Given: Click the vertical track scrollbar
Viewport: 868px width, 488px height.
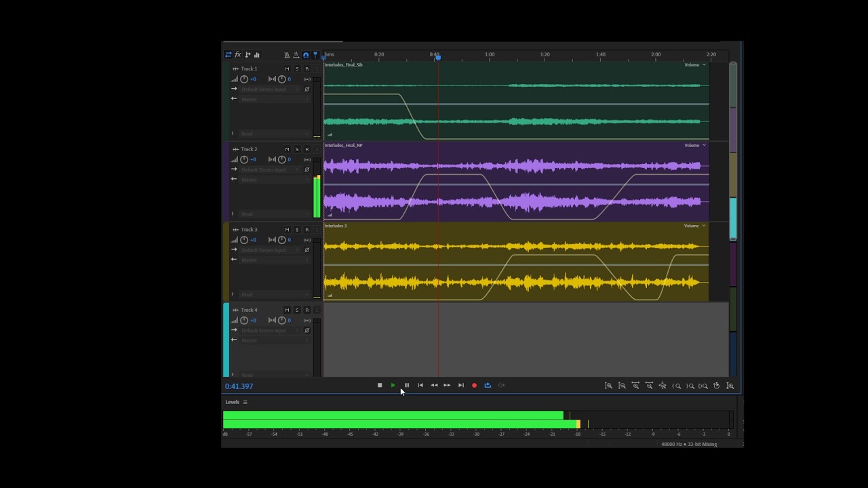Looking at the screenshot, I should [733, 151].
